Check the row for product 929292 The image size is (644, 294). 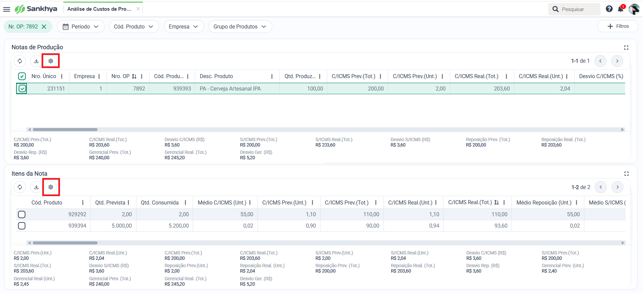point(22,215)
